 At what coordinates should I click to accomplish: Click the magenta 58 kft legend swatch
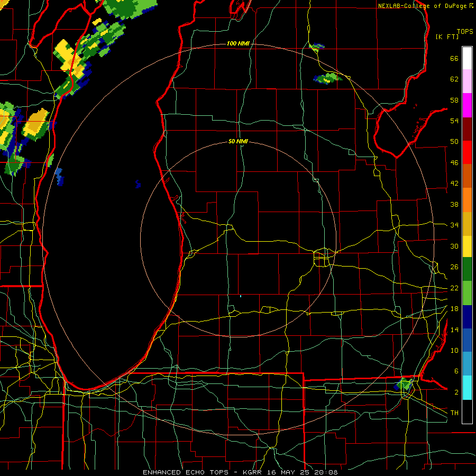[467, 105]
